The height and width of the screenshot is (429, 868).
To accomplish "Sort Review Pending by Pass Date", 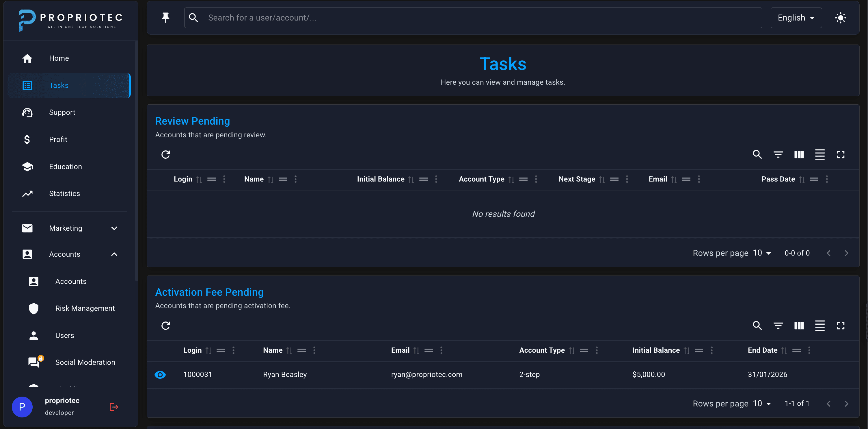I will coord(802,180).
